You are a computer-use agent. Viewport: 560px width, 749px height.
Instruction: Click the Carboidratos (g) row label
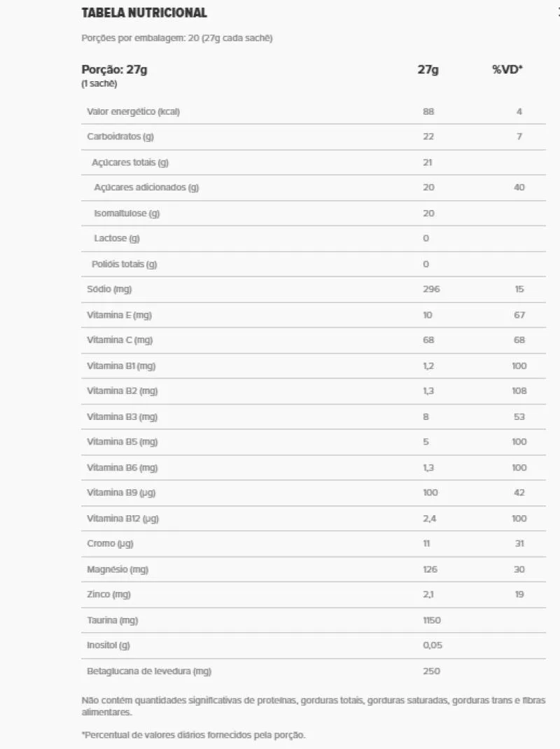coord(120,136)
